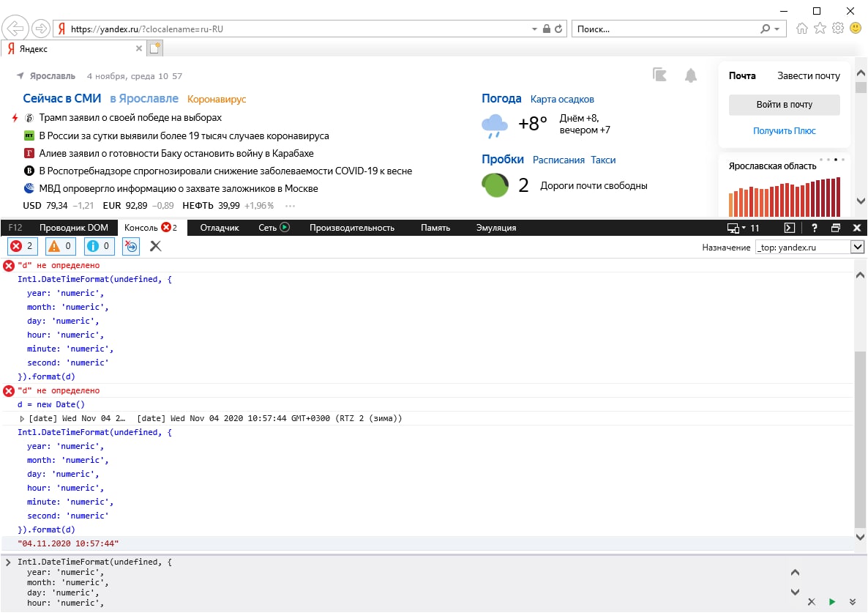
Task: Toggle console panel icon in toolbar
Action: click(790, 228)
